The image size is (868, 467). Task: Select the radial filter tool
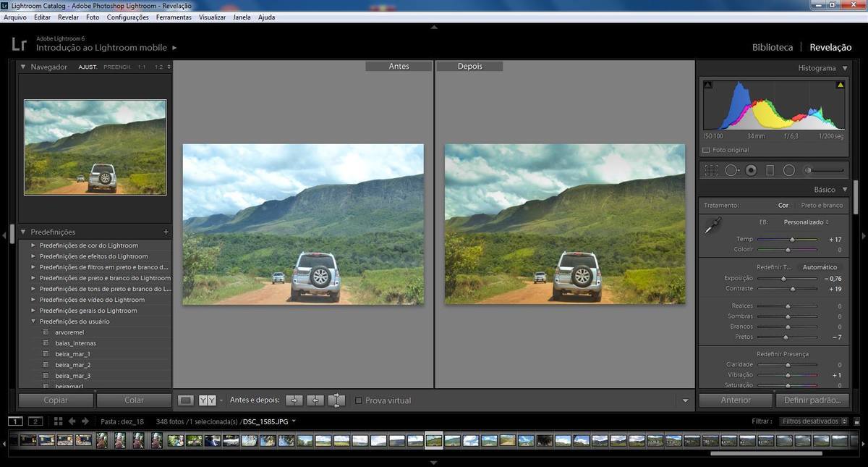789,170
